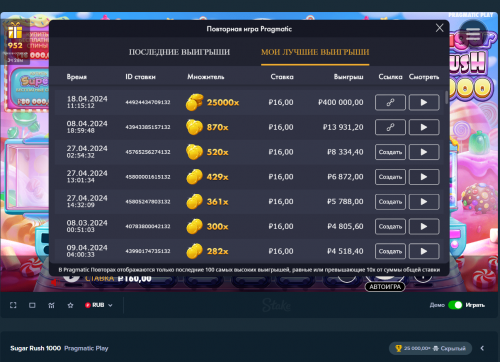Screen dimensions: 500x362
Task: Open Pragmatic Play provider link
Action: click(86, 348)
